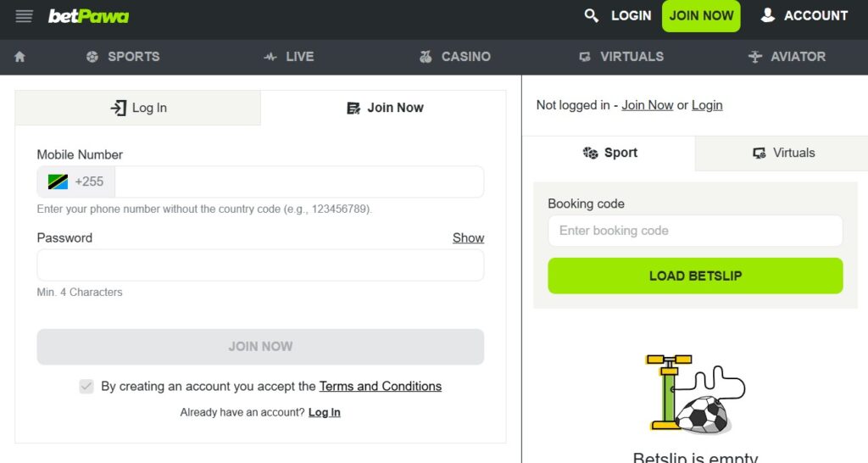This screenshot has height=463, width=868.
Task: Click Log In link under form
Action: point(325,412)
